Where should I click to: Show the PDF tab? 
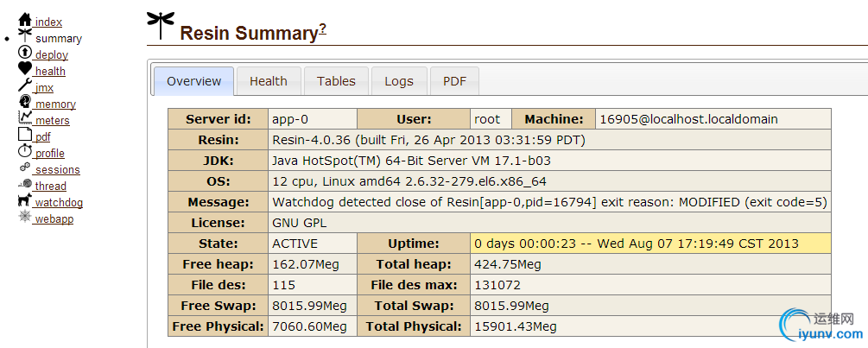[454, 81]
